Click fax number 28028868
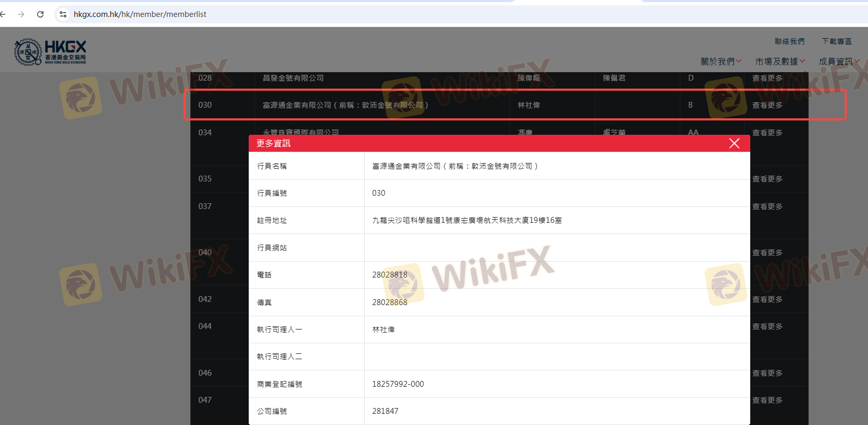Image resolution: width=868 pixels, height=425 pixels. pos(390,302)
